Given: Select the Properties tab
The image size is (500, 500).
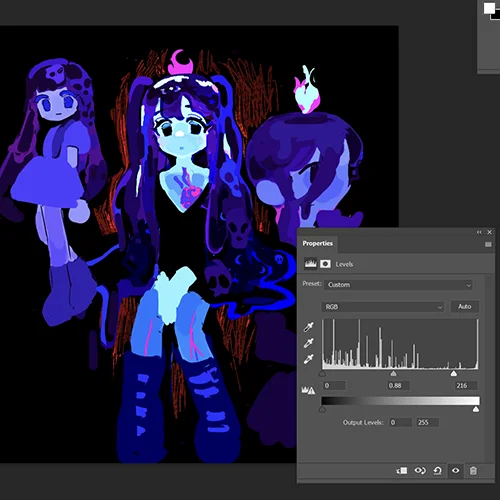Looking at the screenshot, I should pos(318,243).
